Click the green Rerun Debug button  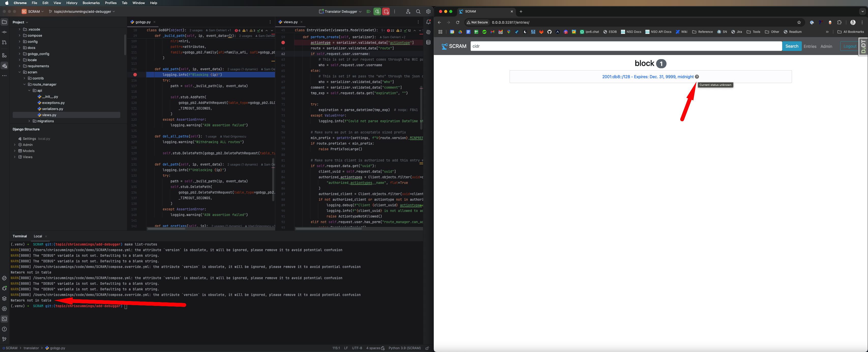coord(377,11)
